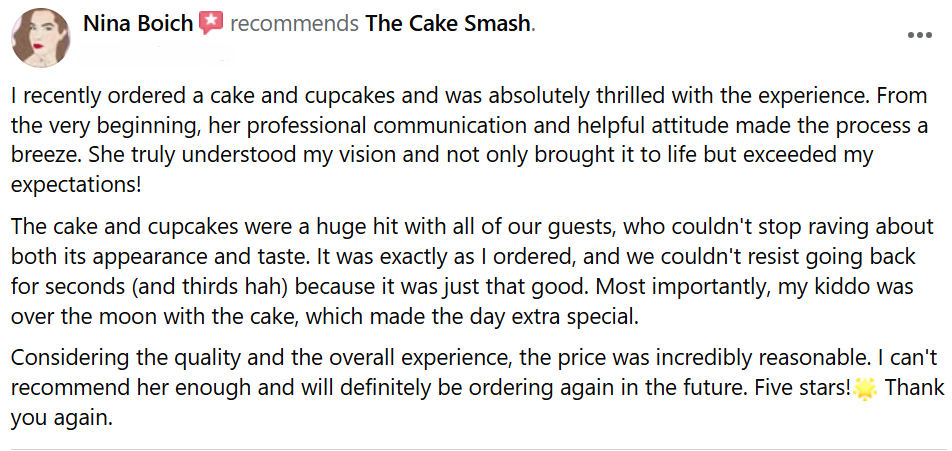Click the glowing star emoji after Five stars

point(865,388)
